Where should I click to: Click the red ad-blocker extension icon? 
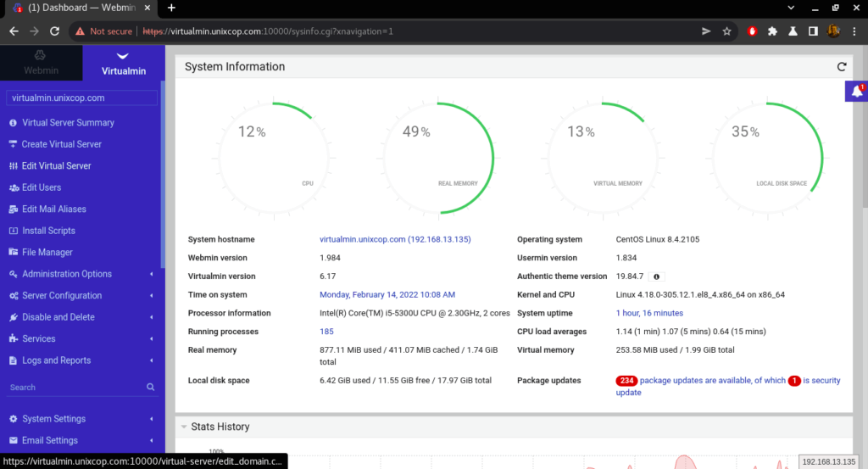pos(752,31)
